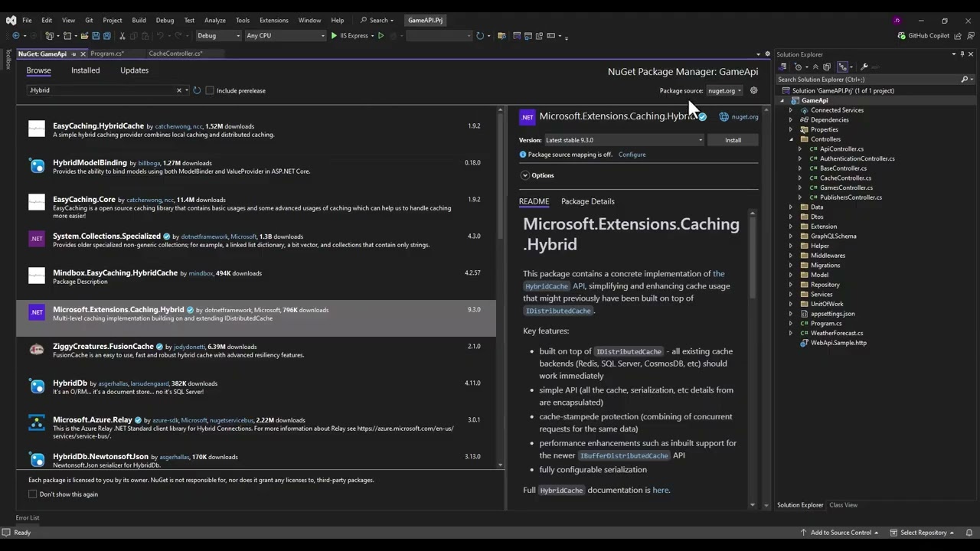Click Collapse All in Solution Explorer
The image size is (980, 551).
(815, 67)
